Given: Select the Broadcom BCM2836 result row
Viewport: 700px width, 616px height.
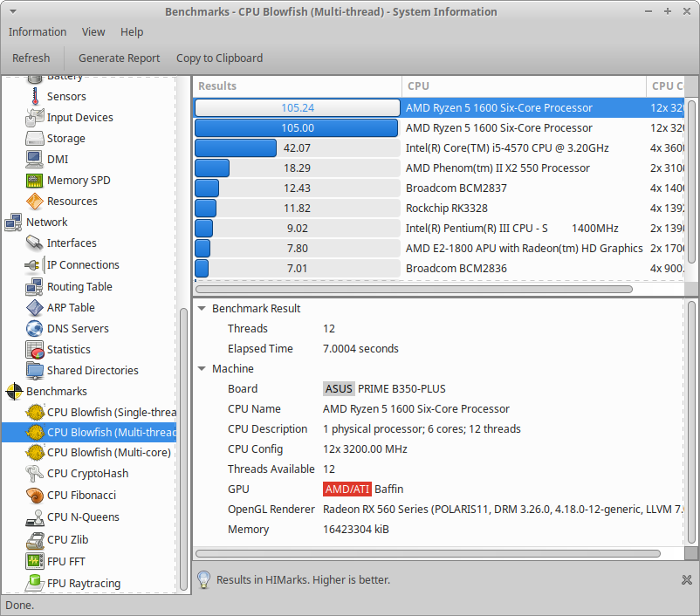Looking at the screenshot, I should (x=439, y=269).
